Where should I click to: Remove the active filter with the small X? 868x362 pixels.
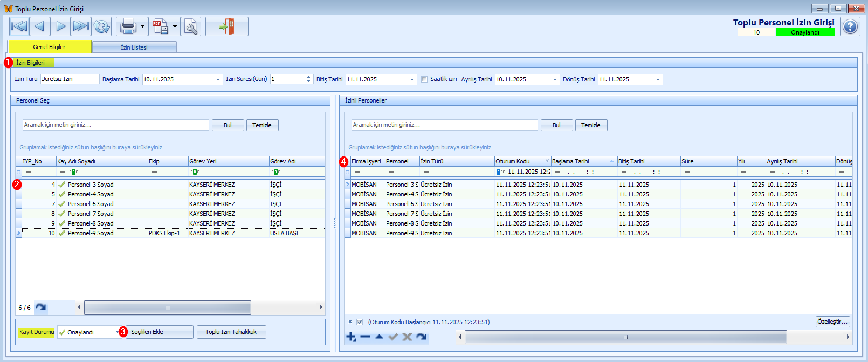[350, 322]
